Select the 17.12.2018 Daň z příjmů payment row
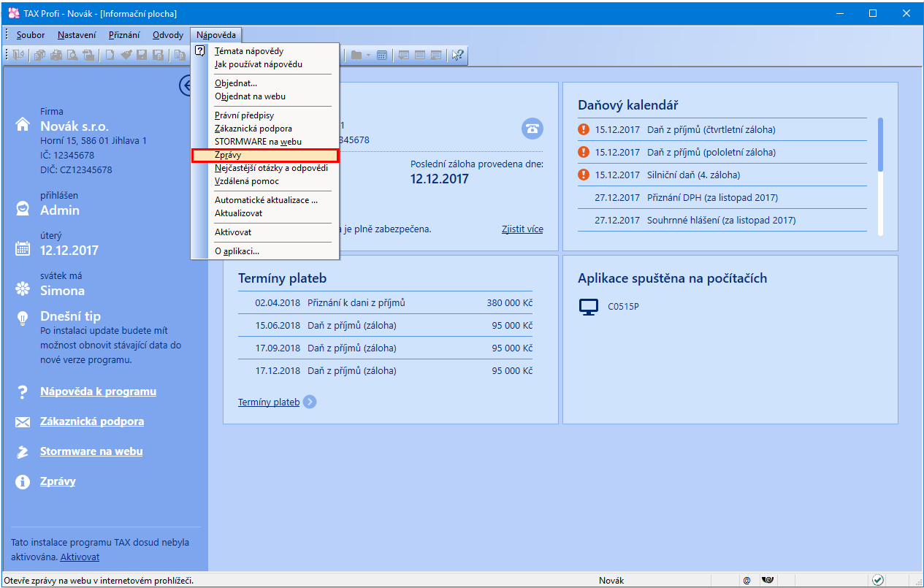 (385, 371)
